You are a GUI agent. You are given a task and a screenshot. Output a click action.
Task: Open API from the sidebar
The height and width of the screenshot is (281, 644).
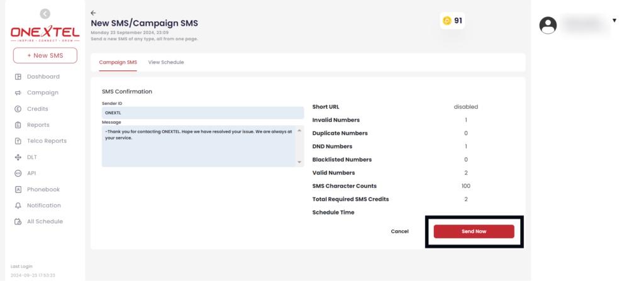(31, 174)
